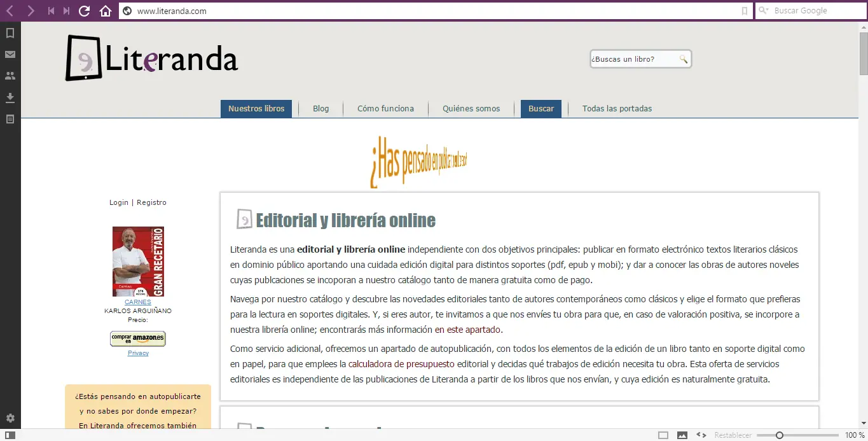Adjust the page zoom slider

point(779,435)
